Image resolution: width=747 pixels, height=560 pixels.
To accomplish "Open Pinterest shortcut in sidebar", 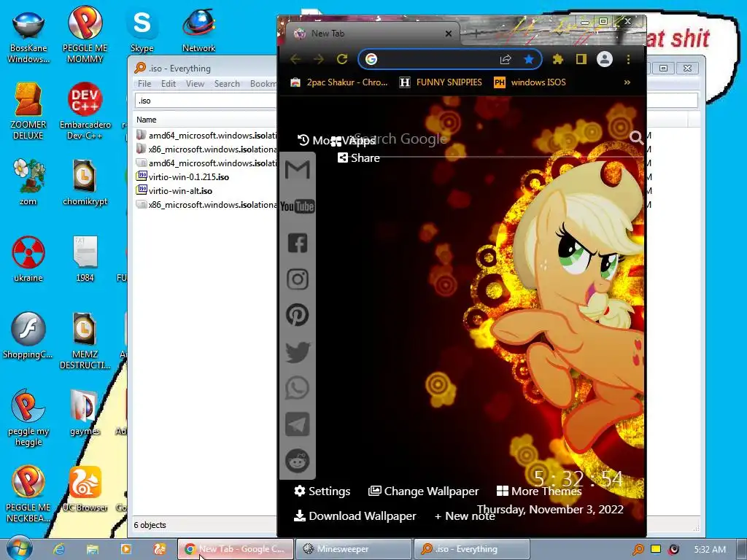I will (x=298, y=315).
